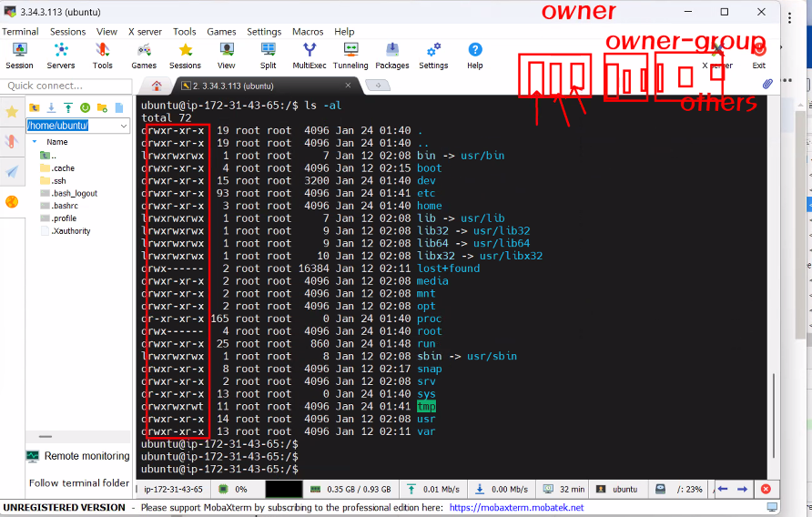Select the Tools knife sidebar tab
This screenshot has height=517, width=812.
point(12,141)
